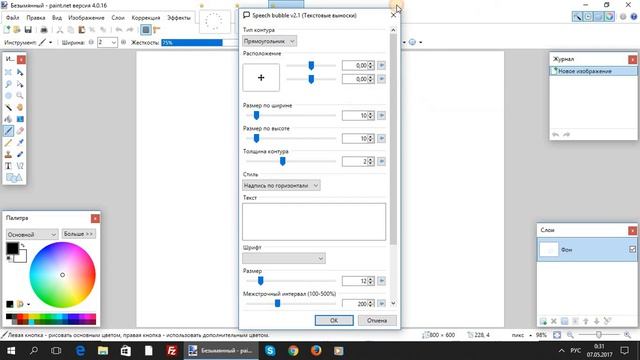Click inside the Текст text area

[x=314, y=222]
